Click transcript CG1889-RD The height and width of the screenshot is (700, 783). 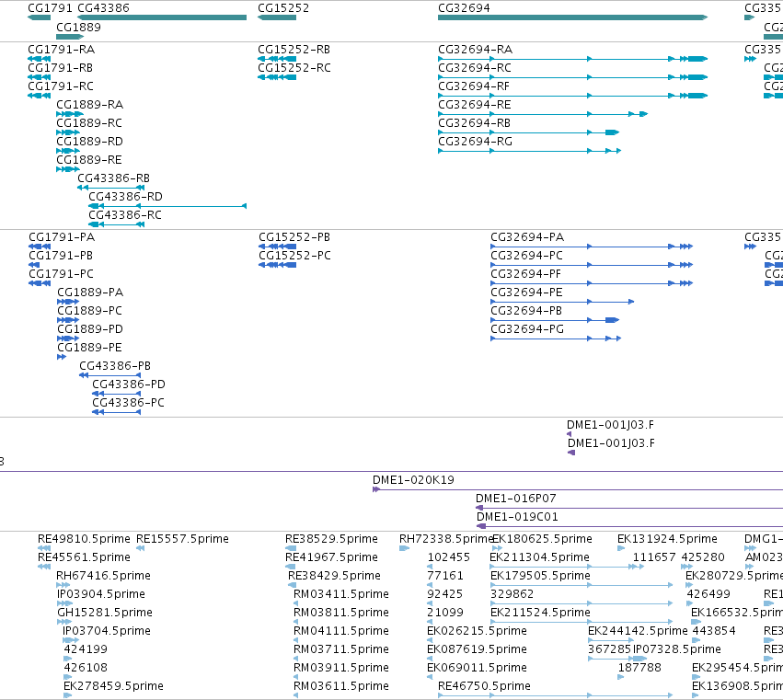(x=89, y=142)
